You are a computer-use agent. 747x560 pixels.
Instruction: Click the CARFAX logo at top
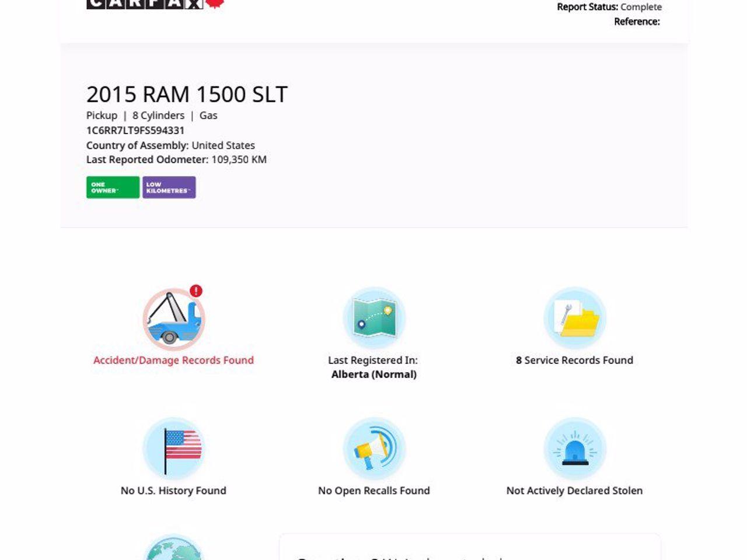[x=155, y=3]
